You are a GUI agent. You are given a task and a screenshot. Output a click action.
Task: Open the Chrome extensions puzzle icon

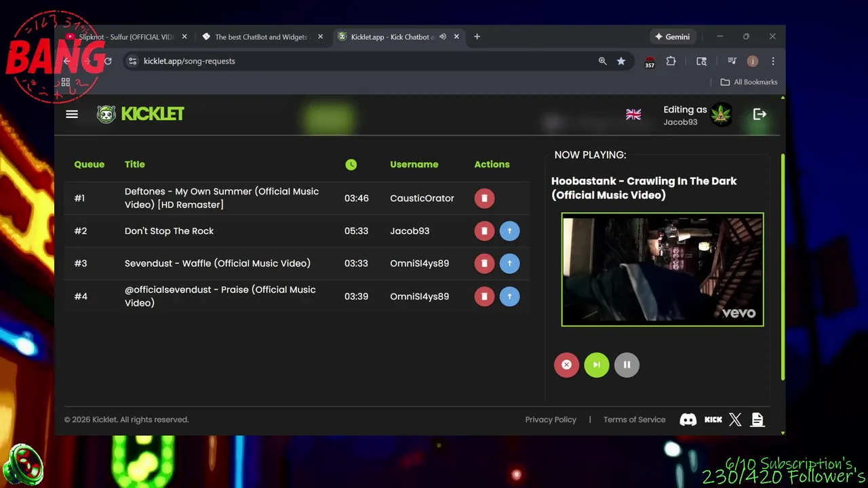pyautogui.click(x=671, y=61)
